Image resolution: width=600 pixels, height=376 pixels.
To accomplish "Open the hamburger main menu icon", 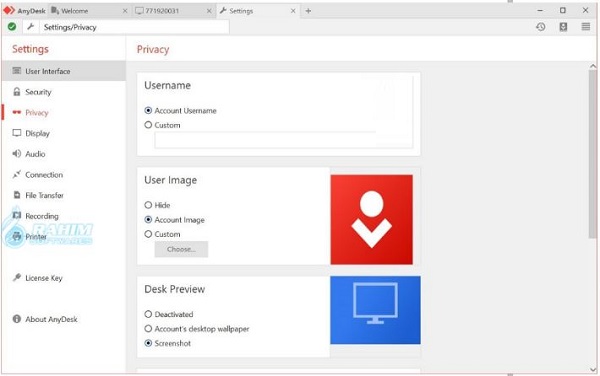I will pos(586,27).
